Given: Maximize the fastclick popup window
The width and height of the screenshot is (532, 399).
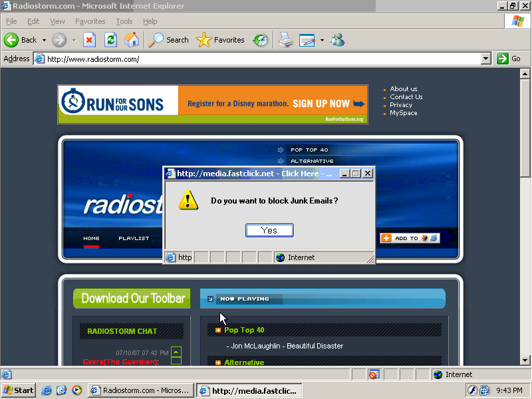Looking at the screenshot, I should coord(356,174).
